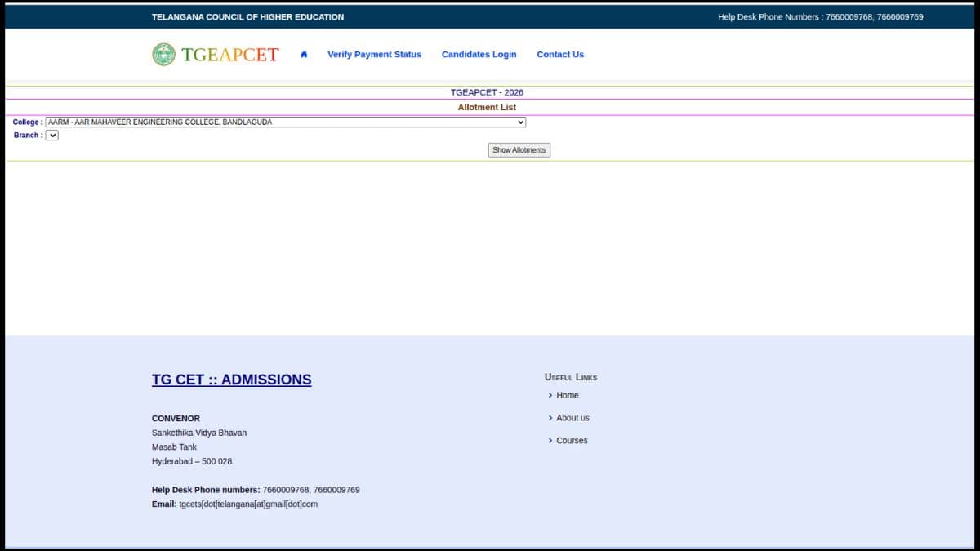This screenshot has height=551, width=980.
Task: Open Verify Payment Status page
Action: click(x=375, y=55)
